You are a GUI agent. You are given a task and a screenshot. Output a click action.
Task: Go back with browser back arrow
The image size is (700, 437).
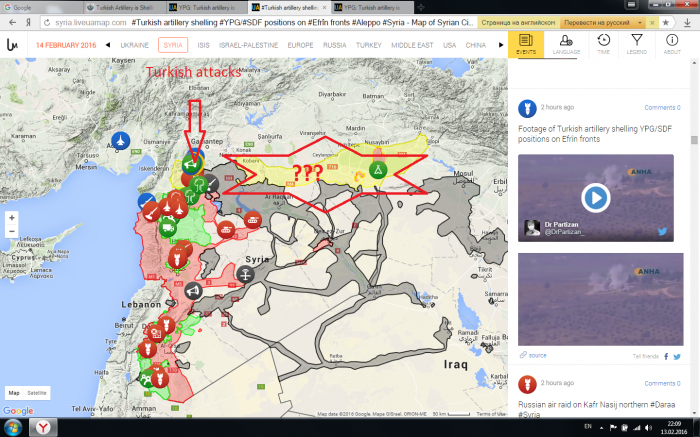pyautogui.click(x=12, y=22)
